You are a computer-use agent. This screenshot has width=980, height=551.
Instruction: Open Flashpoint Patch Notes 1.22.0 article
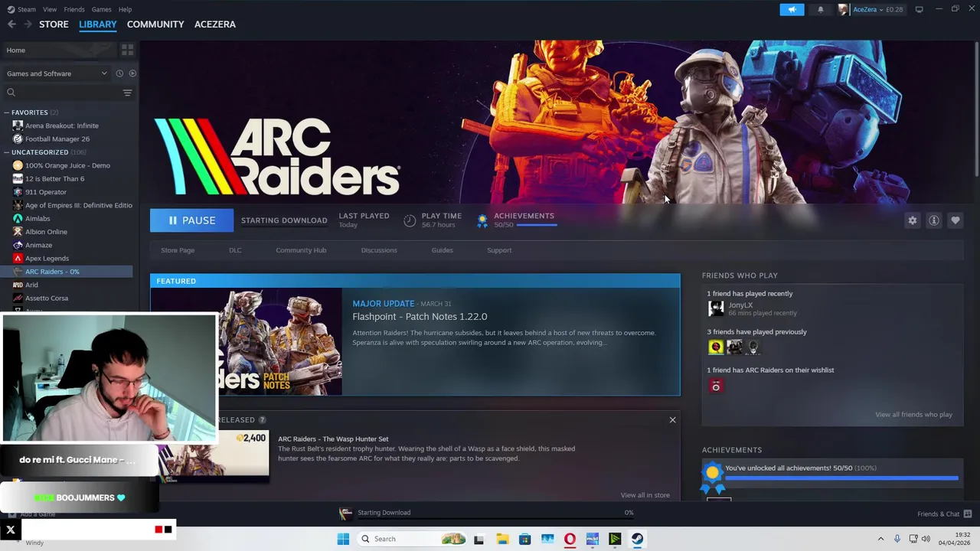coord(420,317)
